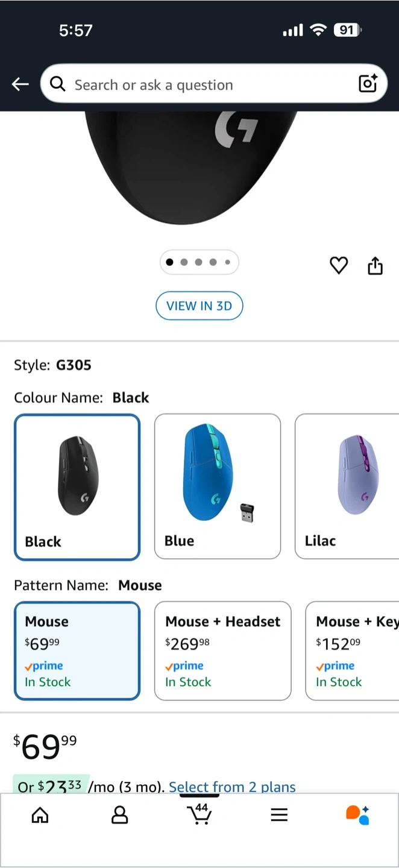Tap the share icon
The width and height of the screenshot is (399, 868).
click(375, 265)
